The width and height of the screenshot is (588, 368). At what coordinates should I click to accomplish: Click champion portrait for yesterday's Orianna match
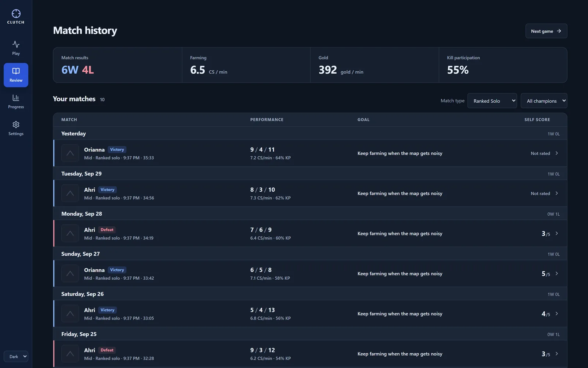(70, 153)
